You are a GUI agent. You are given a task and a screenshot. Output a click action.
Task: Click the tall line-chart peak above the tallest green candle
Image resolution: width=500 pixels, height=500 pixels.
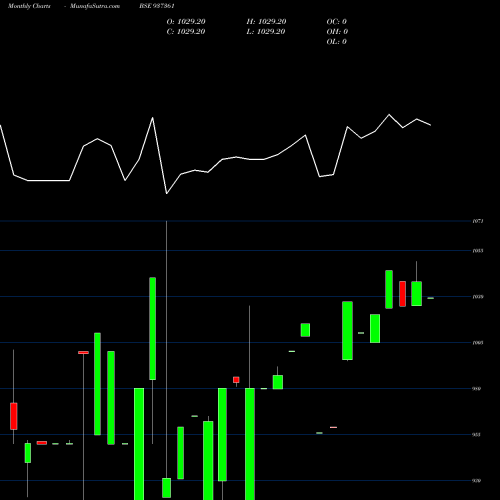(x=153, y=118)
